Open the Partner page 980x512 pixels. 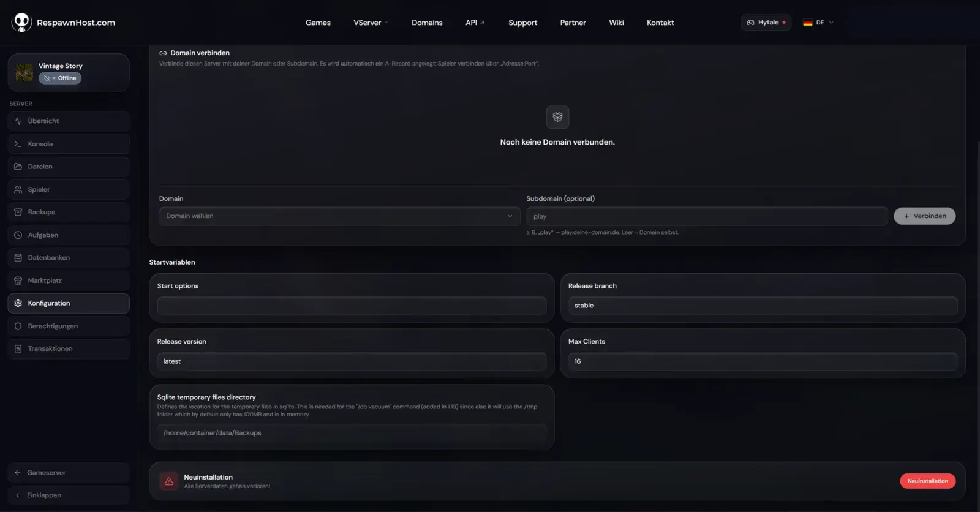point(573,23)
